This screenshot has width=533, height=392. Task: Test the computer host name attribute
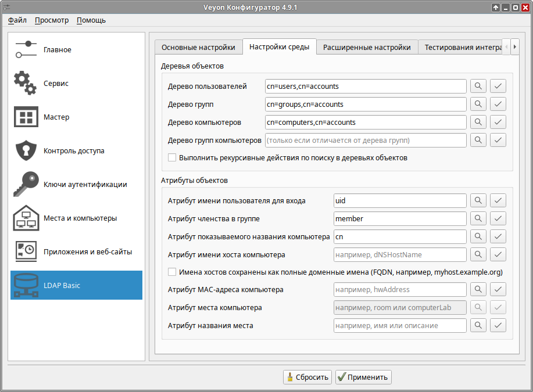498,255
